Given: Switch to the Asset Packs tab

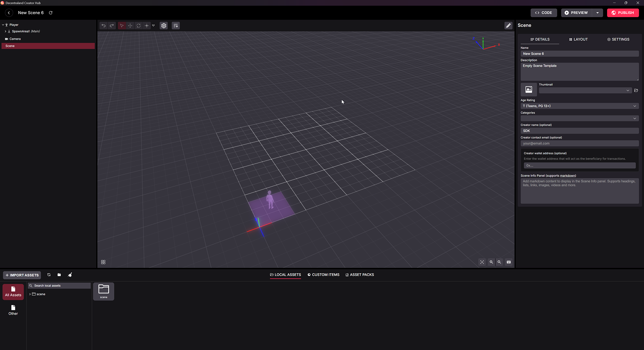Looking at the screenshot, I should point(360,275).
